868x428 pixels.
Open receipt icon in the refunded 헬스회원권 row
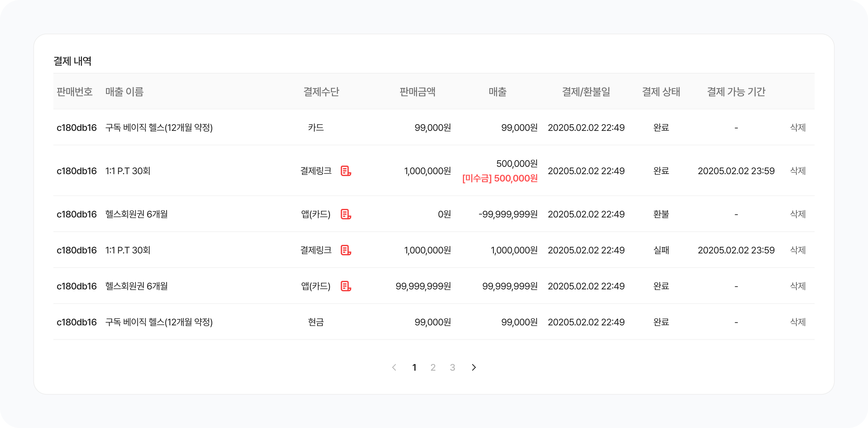pyautogui.click(x=346, y=214)
